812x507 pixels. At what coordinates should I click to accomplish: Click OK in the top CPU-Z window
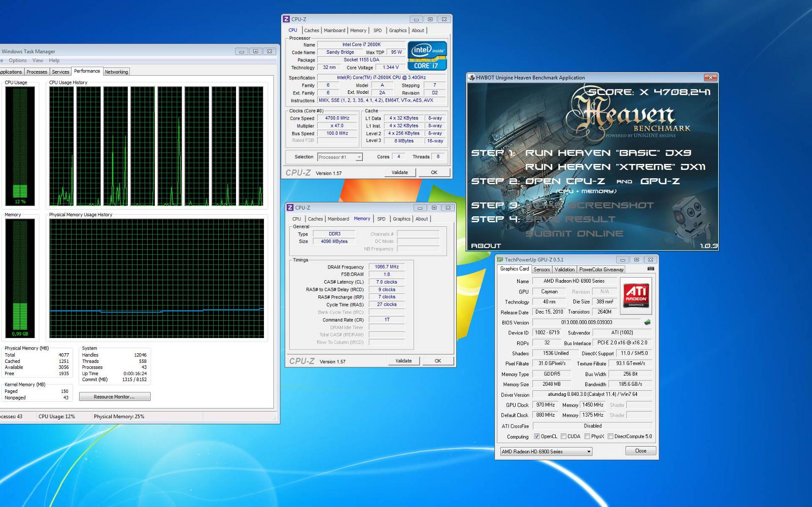[434, 173]
